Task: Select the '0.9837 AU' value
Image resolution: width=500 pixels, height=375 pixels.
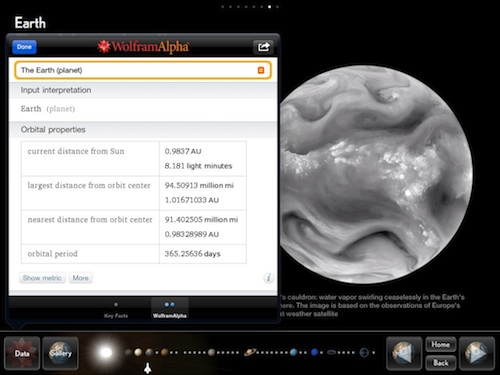Action: coord(183,151)
